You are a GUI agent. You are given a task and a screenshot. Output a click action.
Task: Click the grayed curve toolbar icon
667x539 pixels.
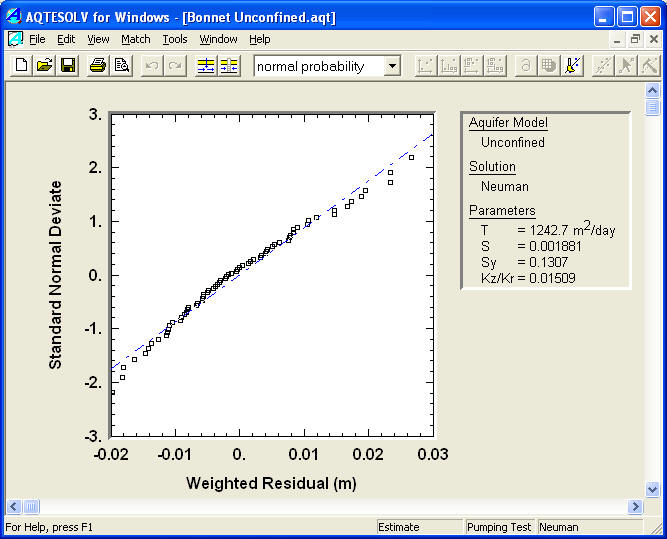pyautogui.click(x=526, y=66)
